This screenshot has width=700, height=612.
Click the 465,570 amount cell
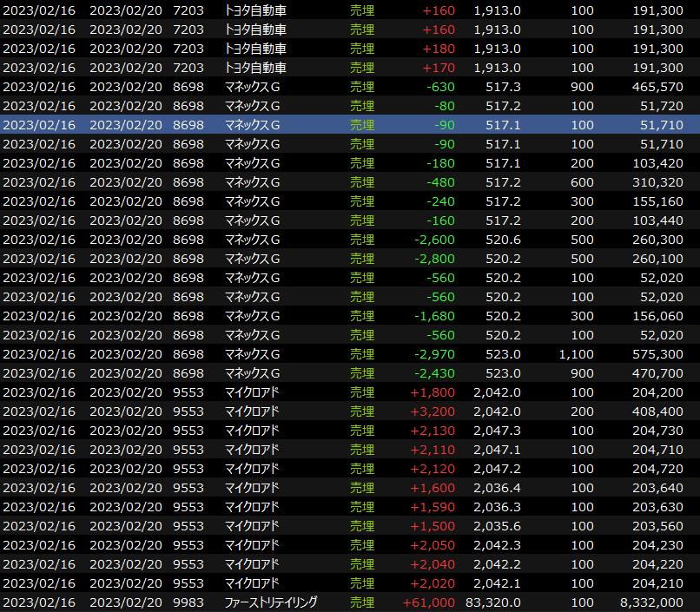tap(657, 87)
